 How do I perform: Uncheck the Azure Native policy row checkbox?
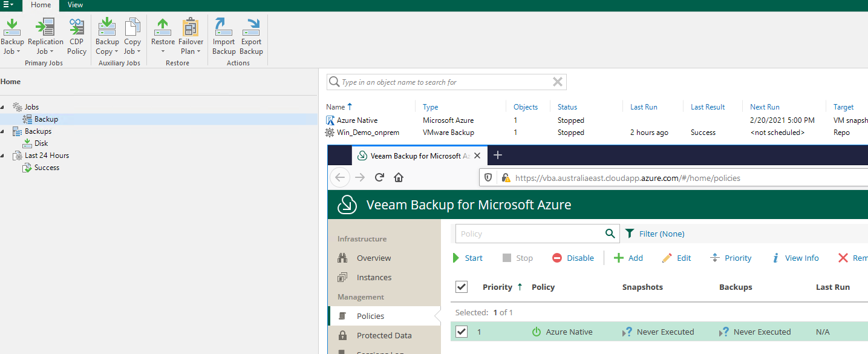[462, 332]
